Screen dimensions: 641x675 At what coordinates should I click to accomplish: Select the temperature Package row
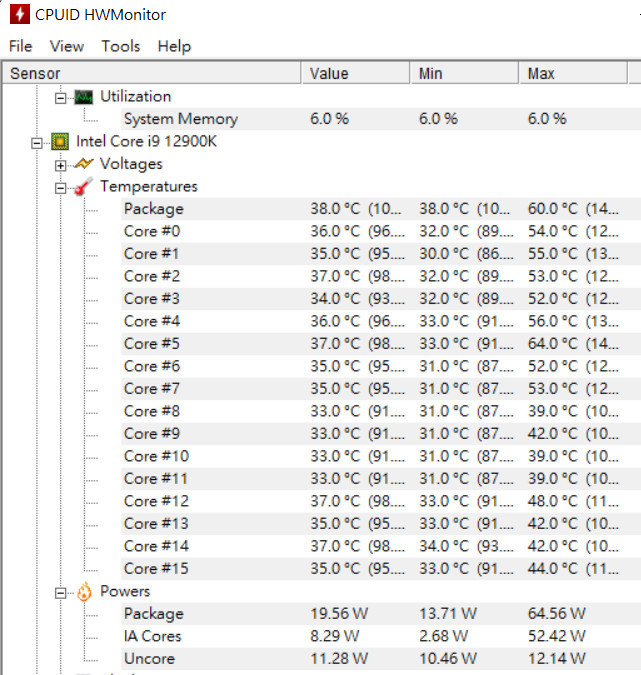click(x=381, y=209)
